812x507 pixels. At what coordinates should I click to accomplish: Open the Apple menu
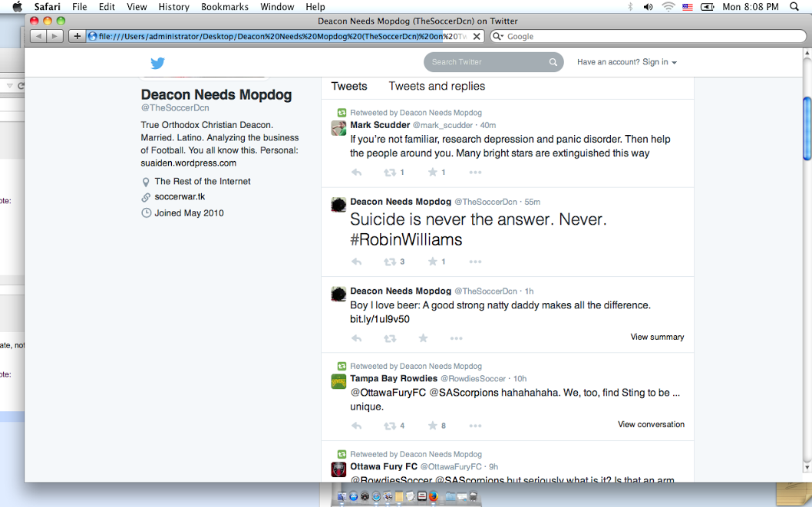tap(17, 7)
